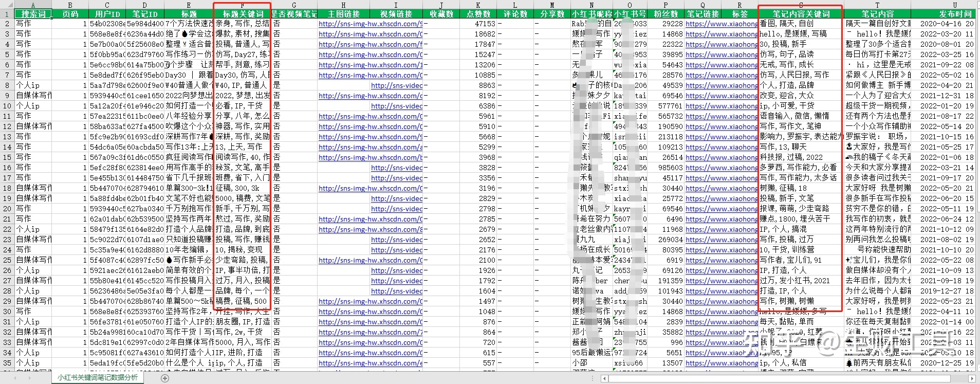Click horizontal scrollbar left arrow
This screenshot has width=980, height=384.
click(605, 378)
